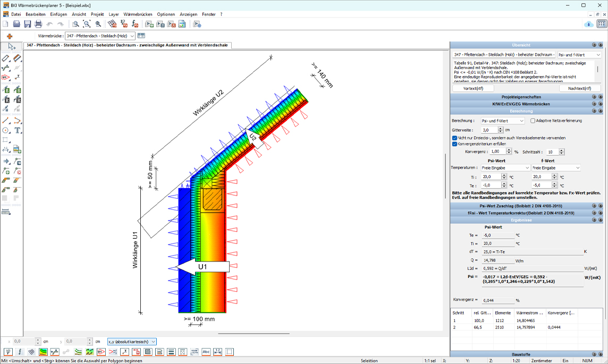Enable Adaptive Netzverfeinerung checkbox

pyautogui.click(x=533, y=121)
